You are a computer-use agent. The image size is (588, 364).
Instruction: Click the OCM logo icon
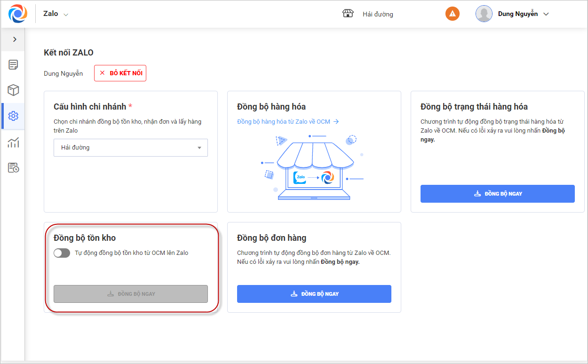pos(18,14)
